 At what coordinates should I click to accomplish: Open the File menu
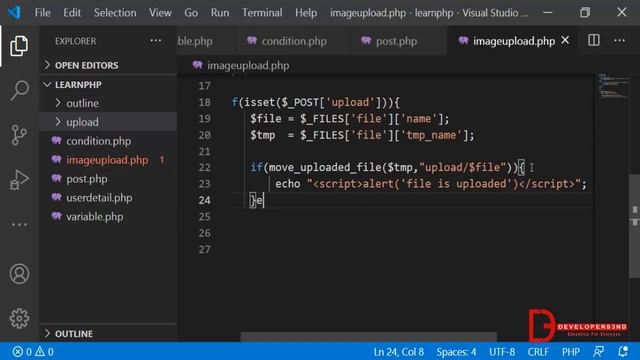(42, 13)
